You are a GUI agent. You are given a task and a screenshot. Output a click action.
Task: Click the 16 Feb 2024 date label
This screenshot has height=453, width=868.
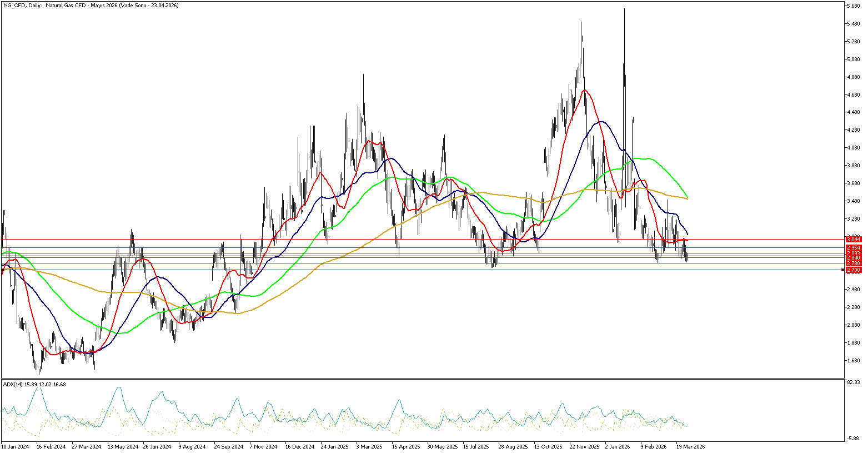pos(50,446)
